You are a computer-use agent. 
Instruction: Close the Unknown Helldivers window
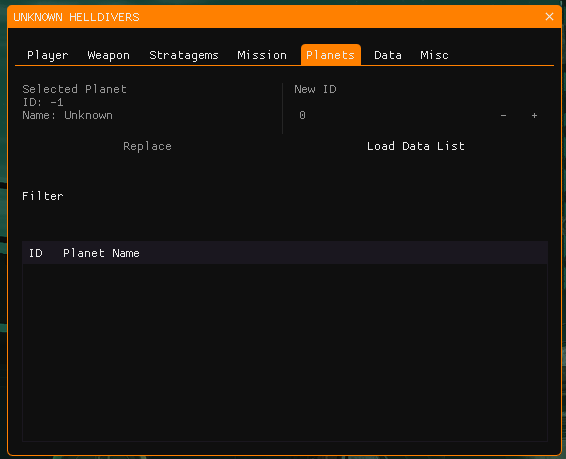coord(549,17)
